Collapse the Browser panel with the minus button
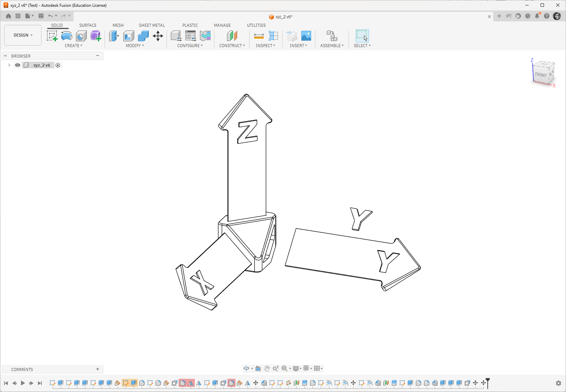The image size is (566, 392). pyautogui.click(x=98, y=56)
